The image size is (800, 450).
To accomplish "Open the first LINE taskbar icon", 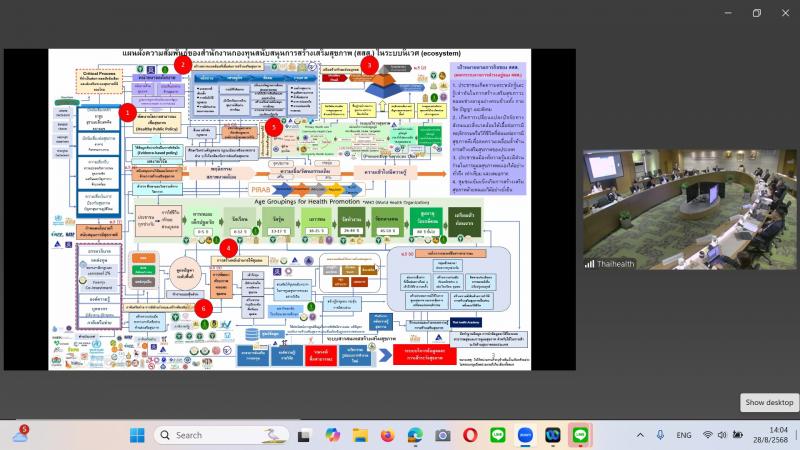I will [498, 435].
